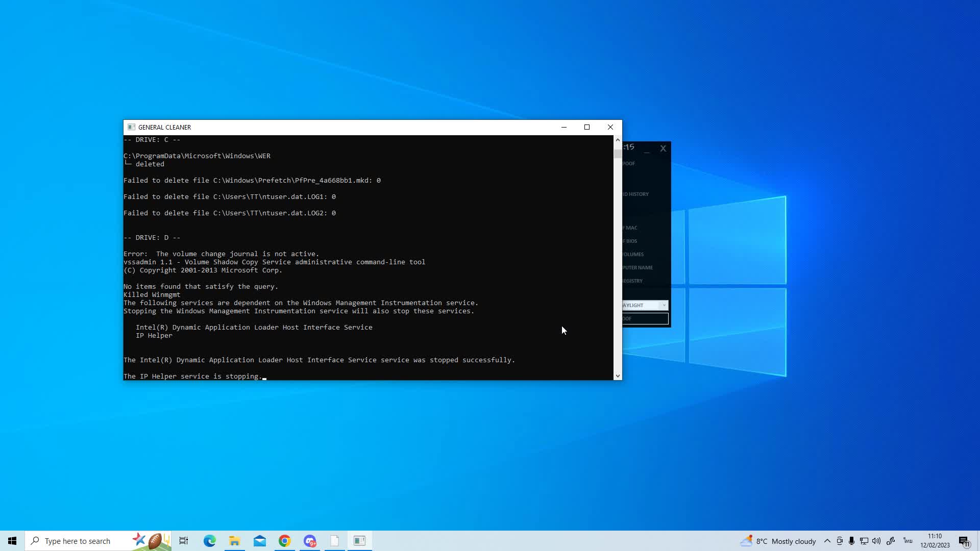The height and width of the screenshot is (551, 980).
Task: Select the blank document taskbar icon
Action: coord(335,541)
